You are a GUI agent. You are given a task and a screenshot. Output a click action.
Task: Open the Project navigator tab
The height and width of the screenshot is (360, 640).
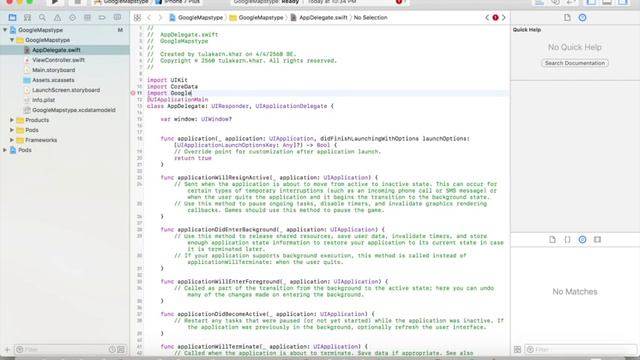12,18
